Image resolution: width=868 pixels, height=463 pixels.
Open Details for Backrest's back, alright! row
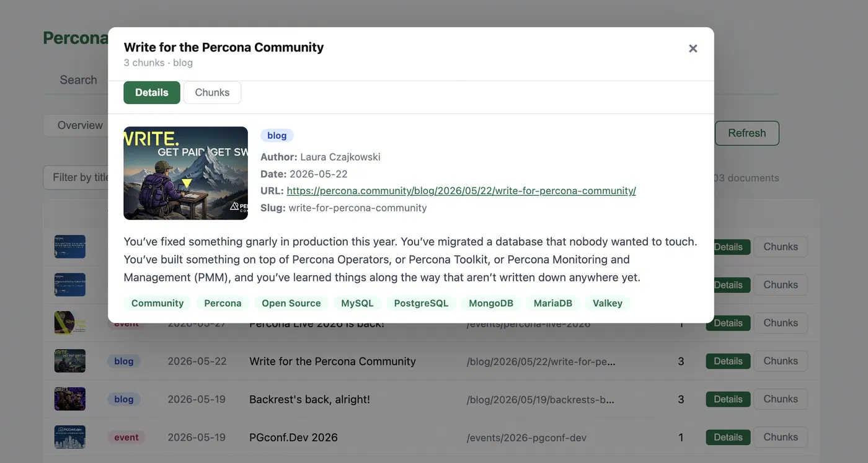click(x=728, y=399)
